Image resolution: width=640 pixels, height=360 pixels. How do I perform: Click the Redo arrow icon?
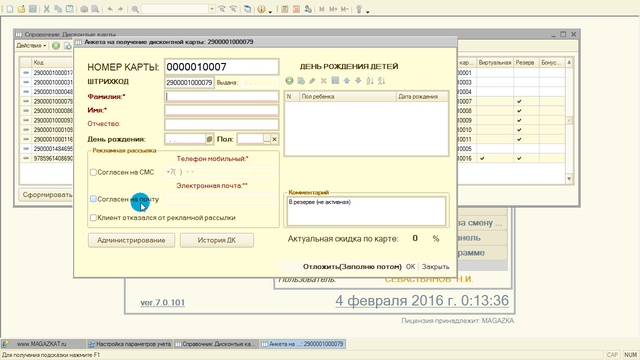(x=120, y=9)
